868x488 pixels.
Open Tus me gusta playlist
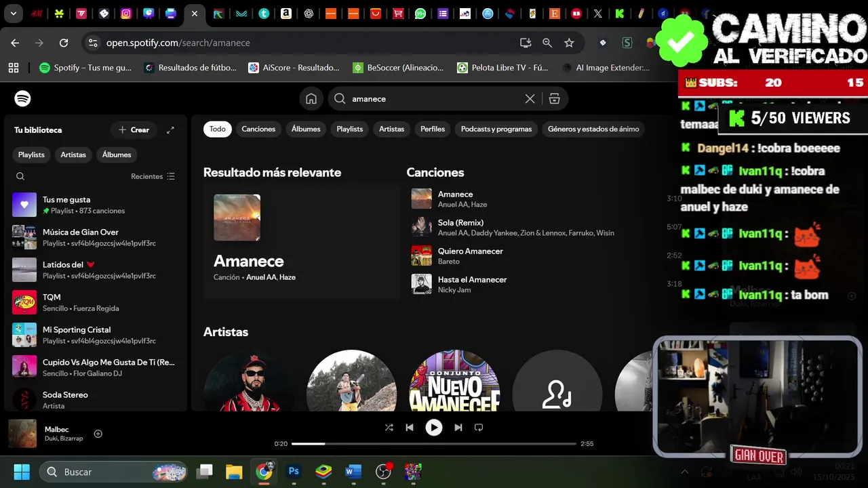point(95,205)
